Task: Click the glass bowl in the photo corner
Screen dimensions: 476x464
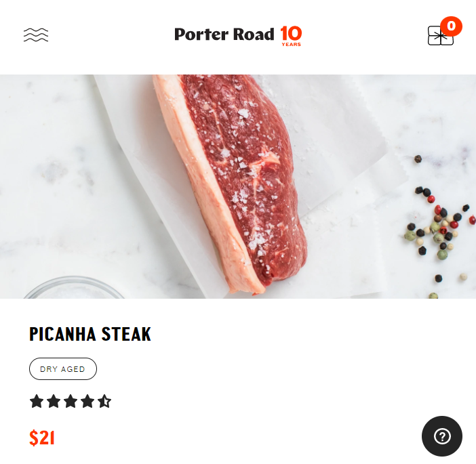Action: (x=74, y=287)
